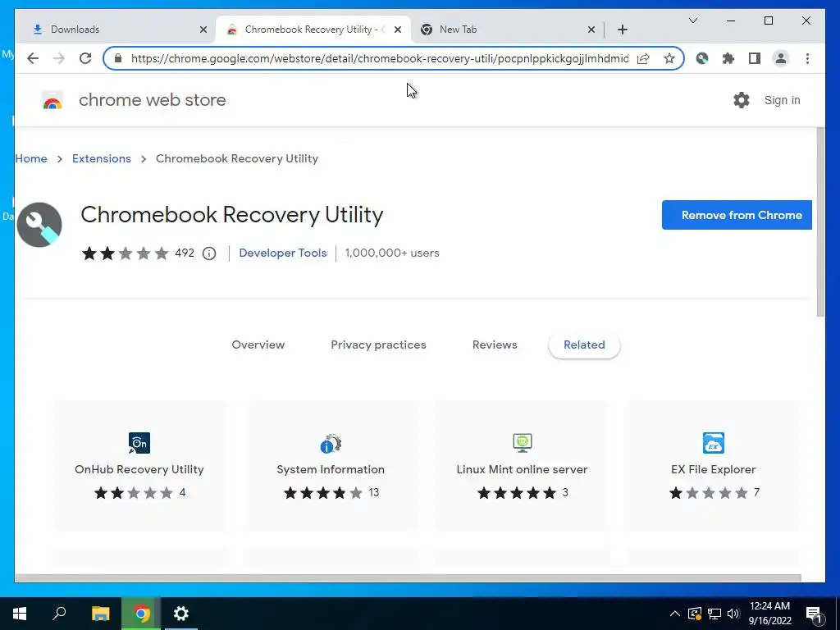Bookmark this tab with the star icon
Image resolution: width=840 pixels, height=630 pixels.
click(669, 58)
